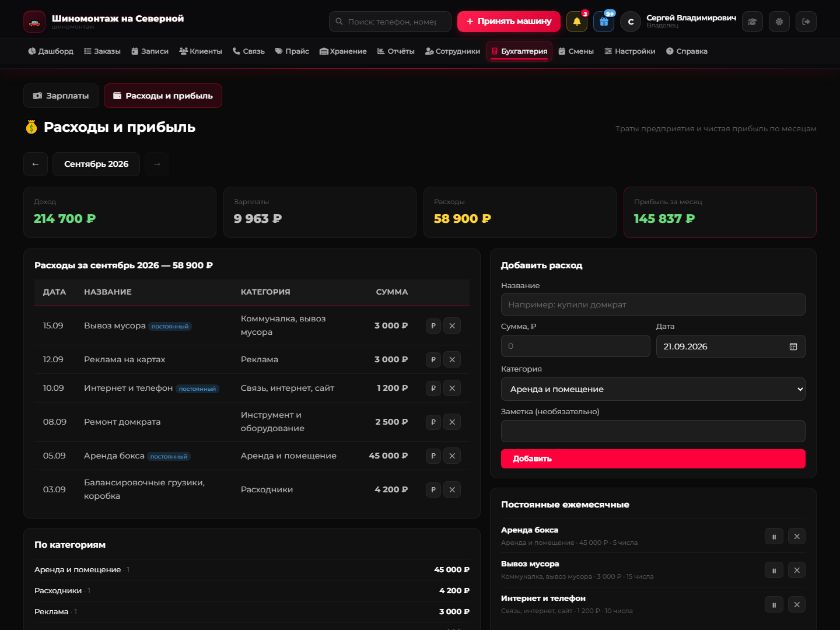
Task: Click the red Добавить button
Action: (x=653, y=459)
